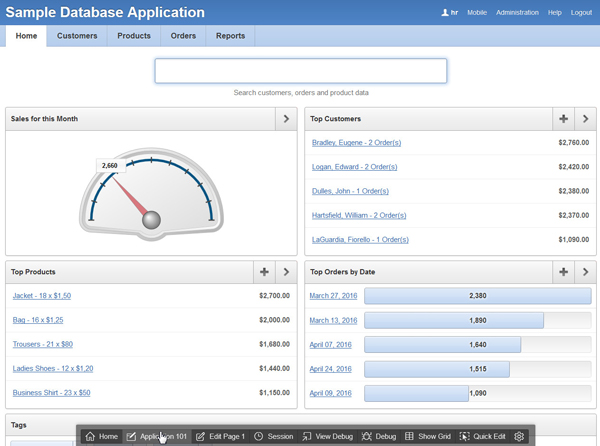Focus the customers and orders search field

point(300,71)
